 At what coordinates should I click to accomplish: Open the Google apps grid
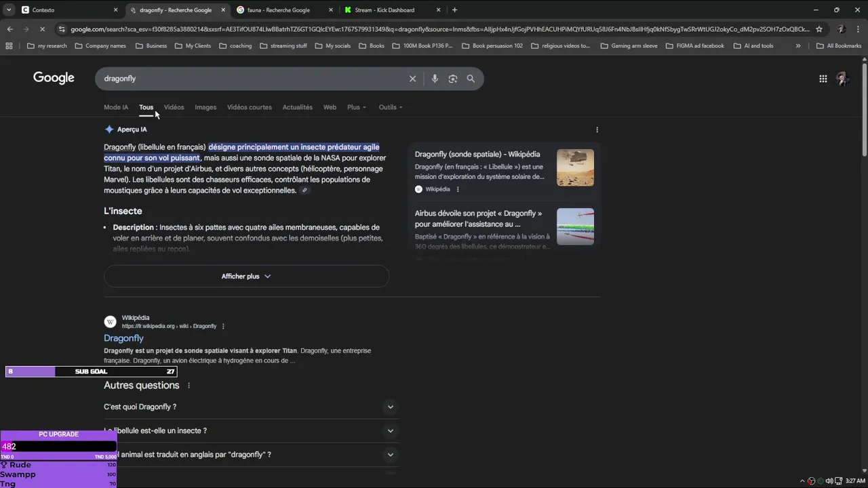coord(823,79)
